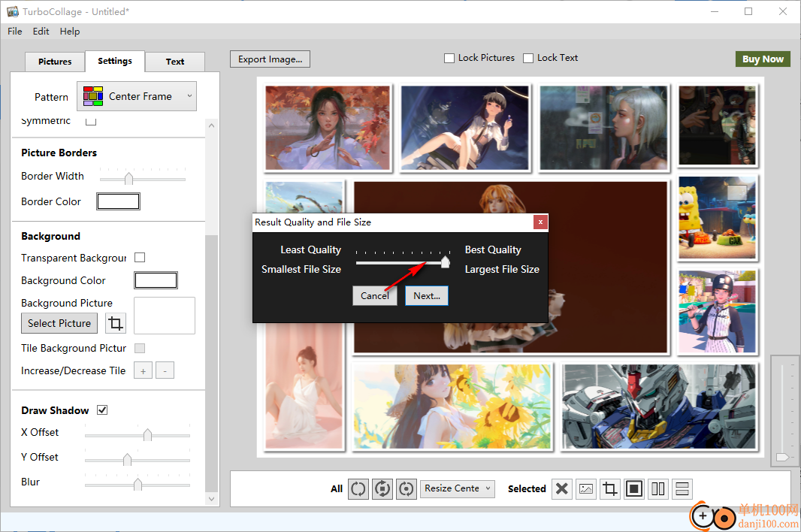Toggle the Tile Background Picture checkbox
This screenshot has width=801, height=532.
pyautogui.click(x=140, y=348)
